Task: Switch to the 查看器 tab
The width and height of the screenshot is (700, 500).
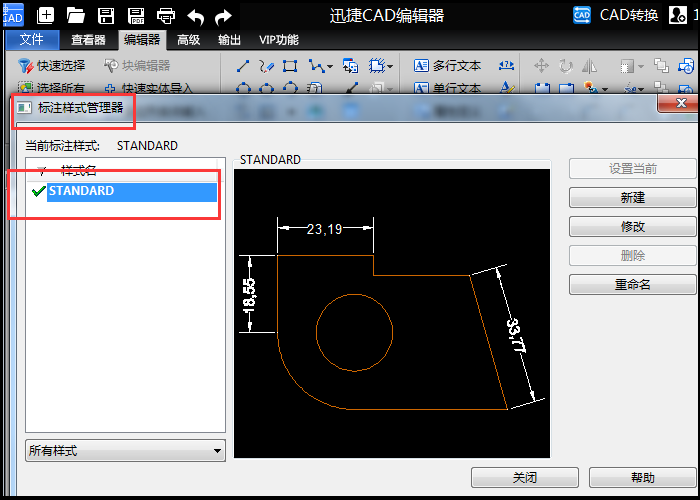Action: (88, 40)
